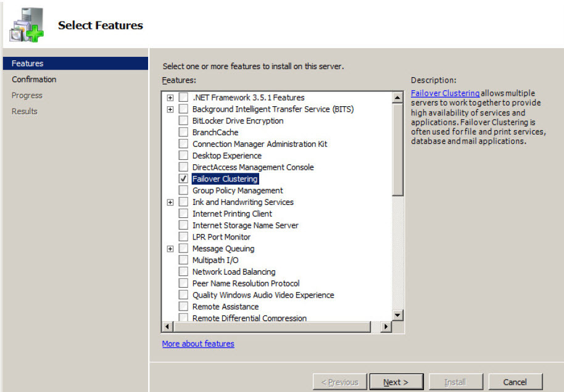Check DirectAccess Management Console box

(183, 167)
